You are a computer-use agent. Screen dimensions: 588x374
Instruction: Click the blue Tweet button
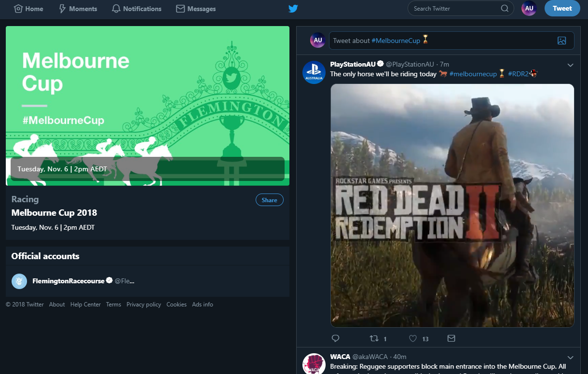point(562,8)
